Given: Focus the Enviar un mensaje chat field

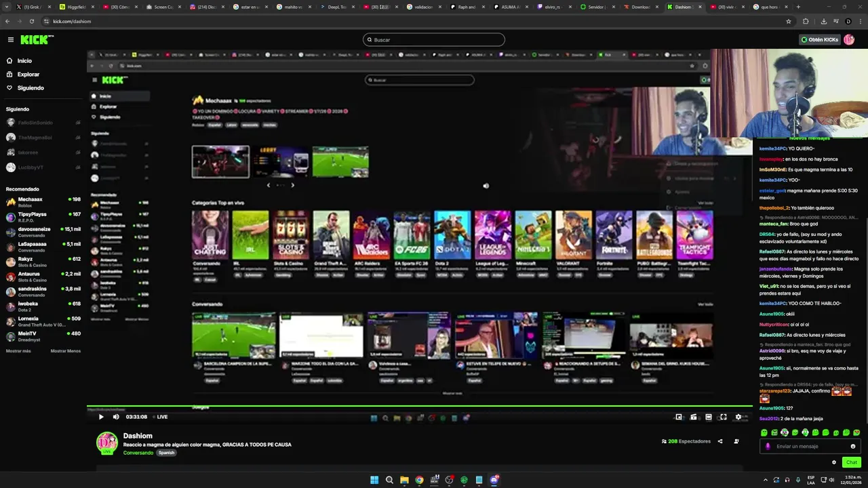Looking at the screenshot, I should tap(810, 447).
